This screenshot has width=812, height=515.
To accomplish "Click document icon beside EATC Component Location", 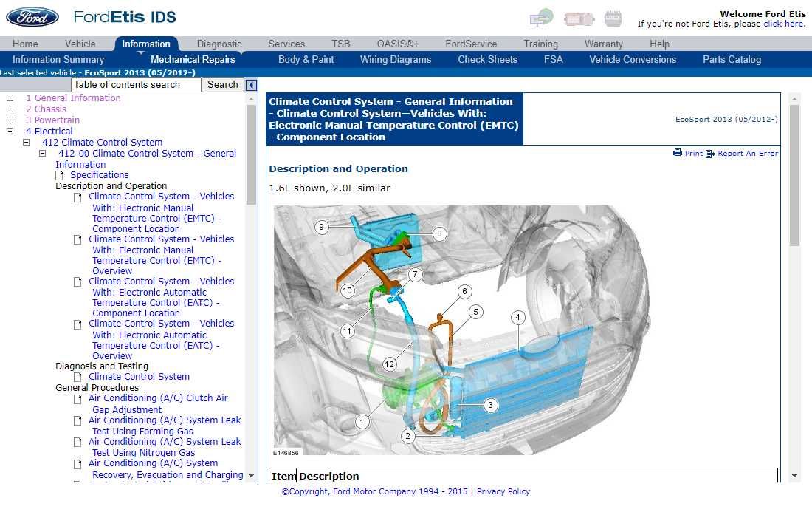I will [x=78, y=282].
